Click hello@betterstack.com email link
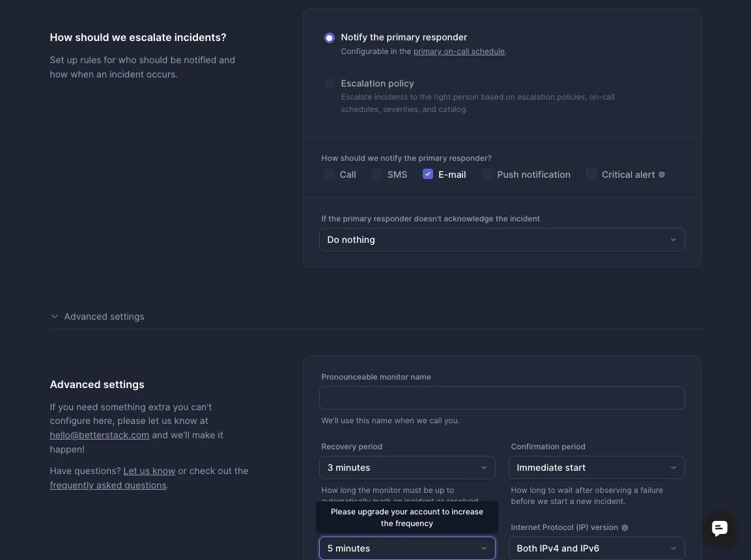Screen dimensions: 751x560 point(99,435)
